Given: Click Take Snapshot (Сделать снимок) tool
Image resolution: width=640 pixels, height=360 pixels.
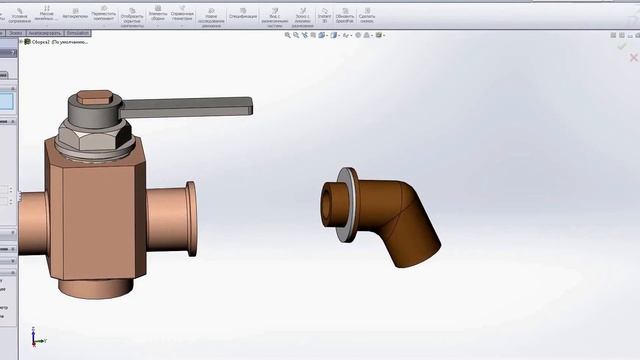Looking at the screenshot, I should click(367, 16).
